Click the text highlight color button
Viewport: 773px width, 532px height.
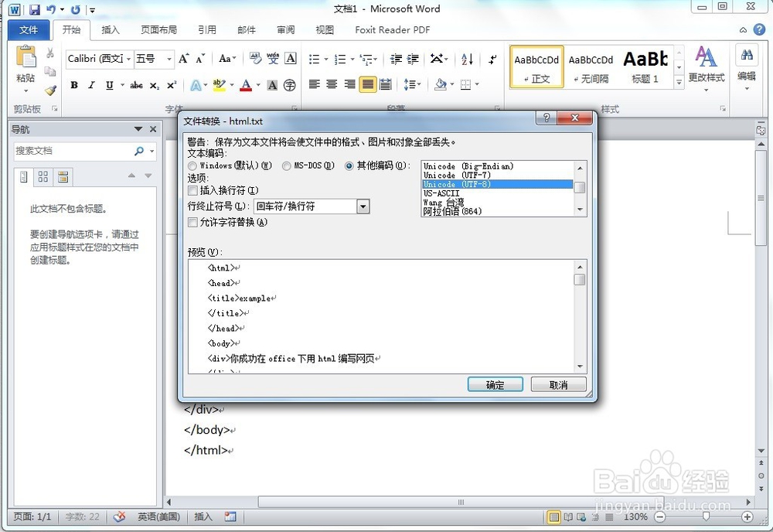coord(219,85)
